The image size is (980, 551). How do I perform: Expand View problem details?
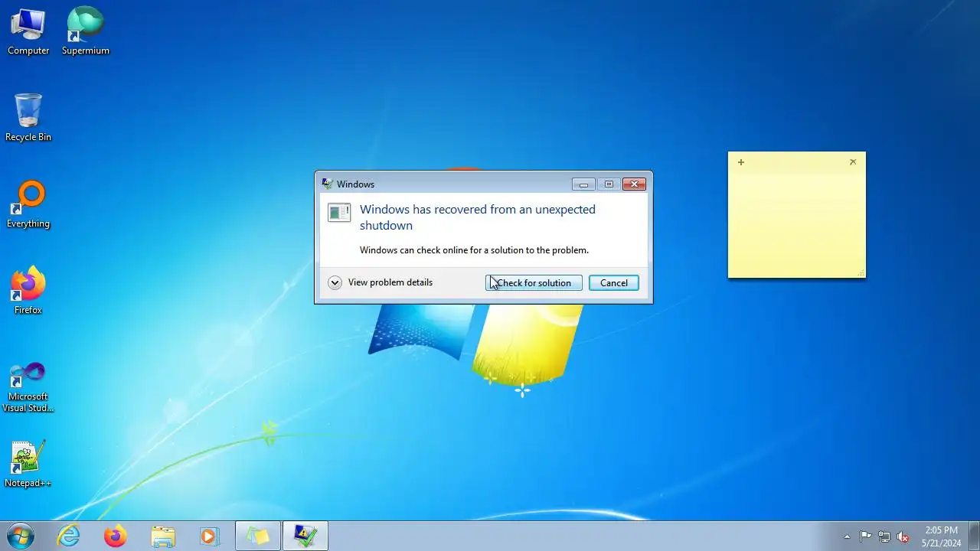pos(381,282)
